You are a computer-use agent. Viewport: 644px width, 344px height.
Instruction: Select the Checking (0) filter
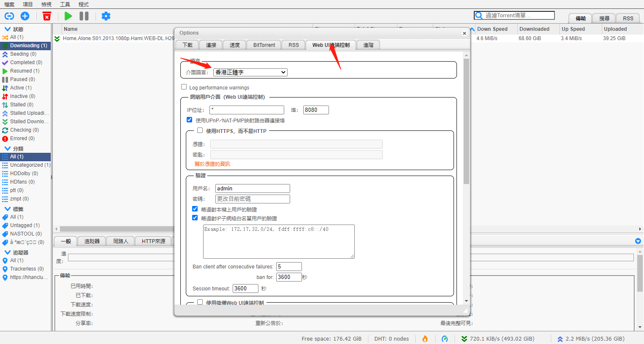25,130
